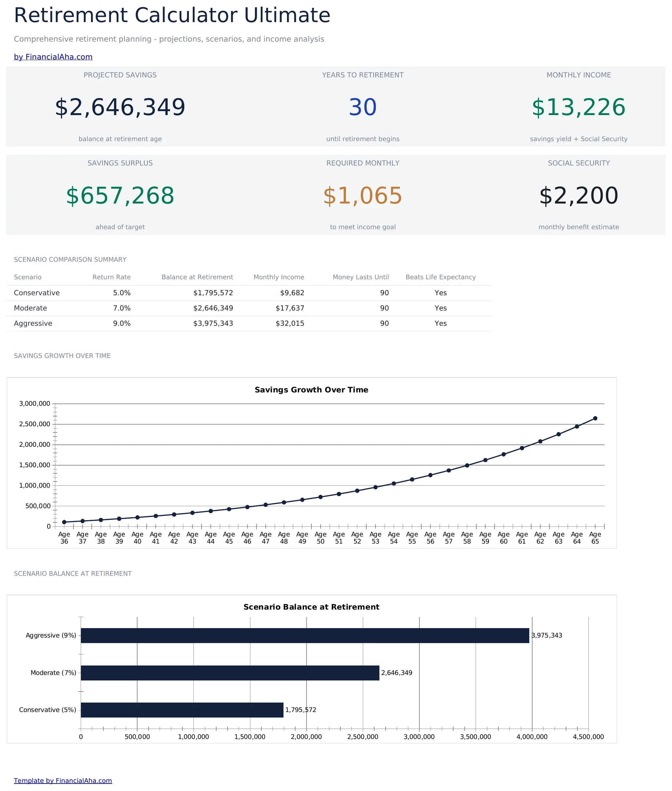Click the 'Return Rate' column header

pos(112,277)
